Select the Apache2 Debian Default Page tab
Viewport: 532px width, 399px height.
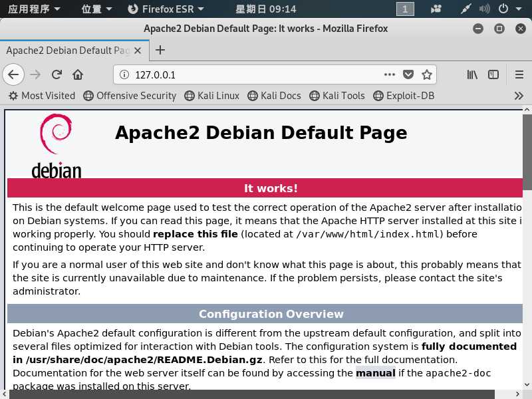74,51
